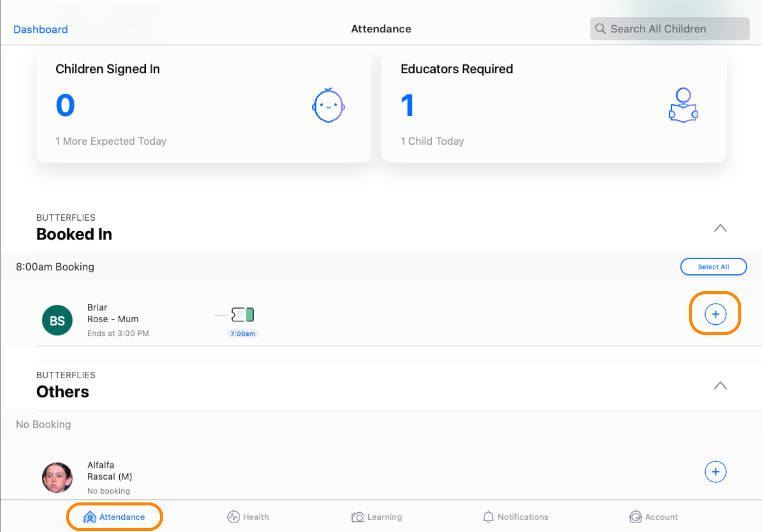Collapse the Booked In section

[x=721, y=228]
